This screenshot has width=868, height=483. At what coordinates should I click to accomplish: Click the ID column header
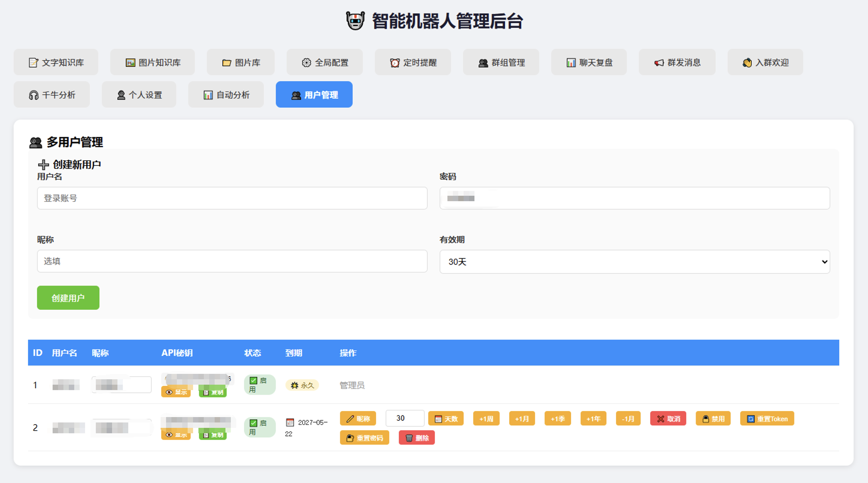[38, 353]
